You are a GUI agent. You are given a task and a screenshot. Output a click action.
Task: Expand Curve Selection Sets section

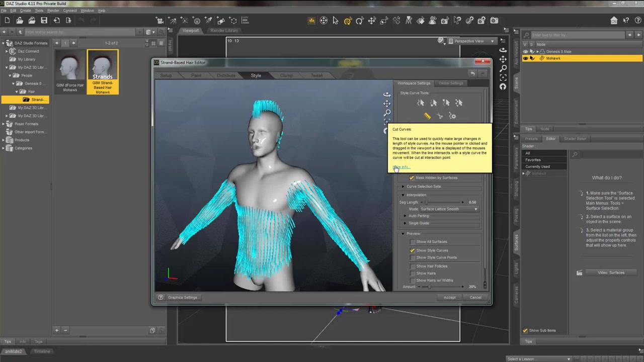pyautogui.click(x=403, y=187)
